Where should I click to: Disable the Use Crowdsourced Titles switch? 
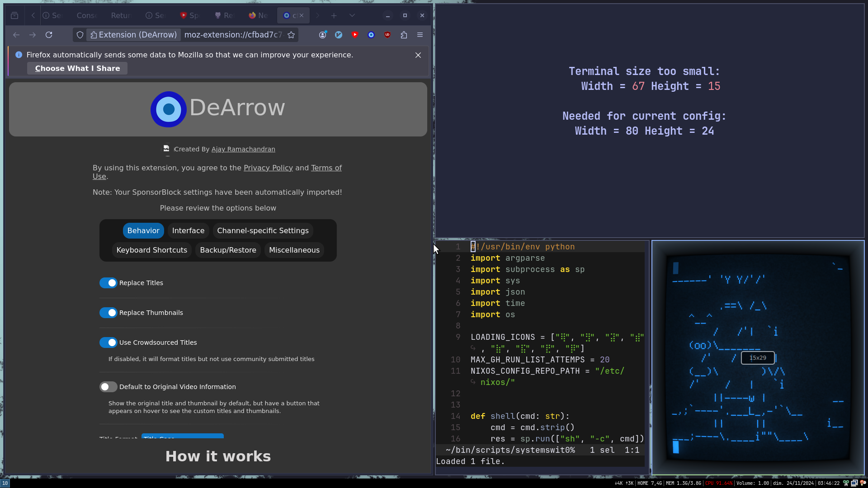pos(108,343)
